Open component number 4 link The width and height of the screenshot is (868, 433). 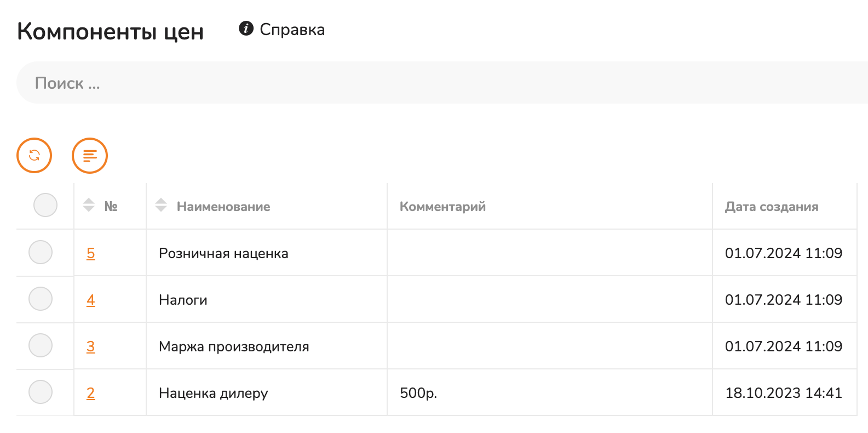point(91,300)
